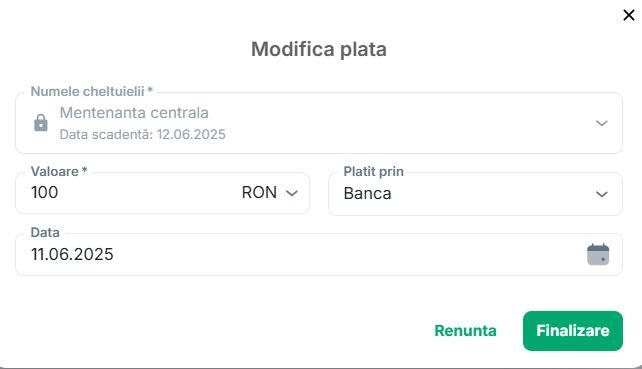The height and width of the screenshot is (369, 642).
Task: Select the Banca payment method value
Action: coord(367,193)
